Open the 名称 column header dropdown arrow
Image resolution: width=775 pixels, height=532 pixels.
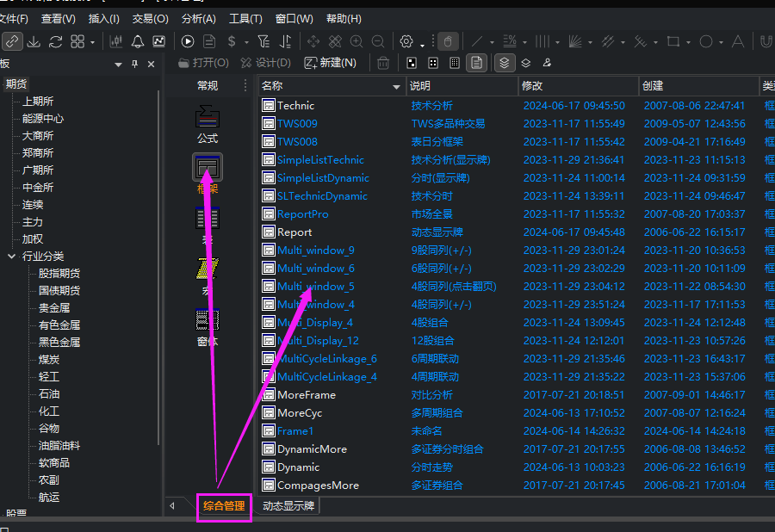click(396, 86)
